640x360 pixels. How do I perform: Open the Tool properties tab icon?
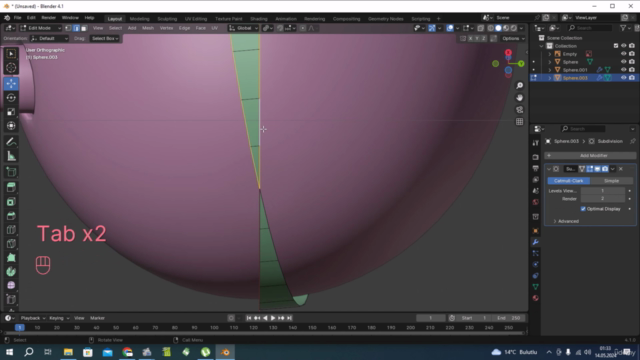tap(536, 143)
